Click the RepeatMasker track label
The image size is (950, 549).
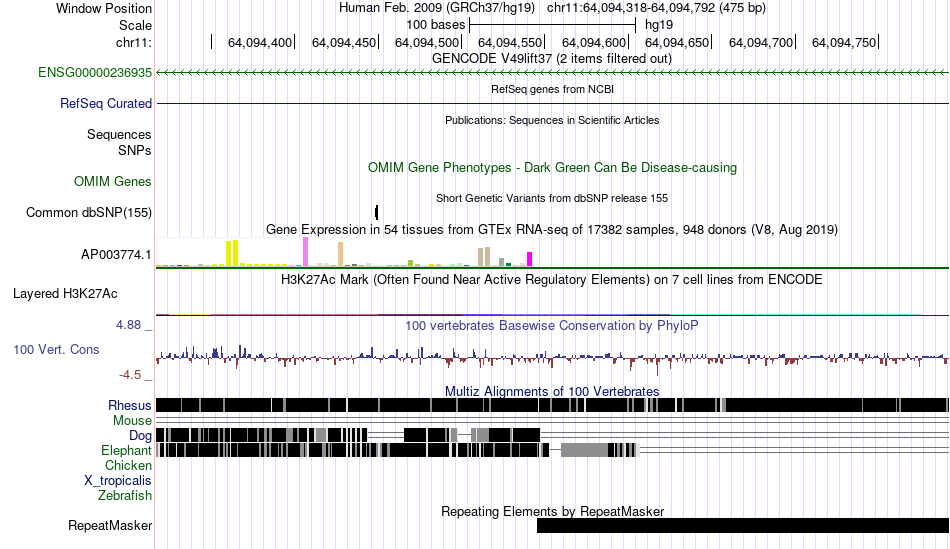point(110,525)
